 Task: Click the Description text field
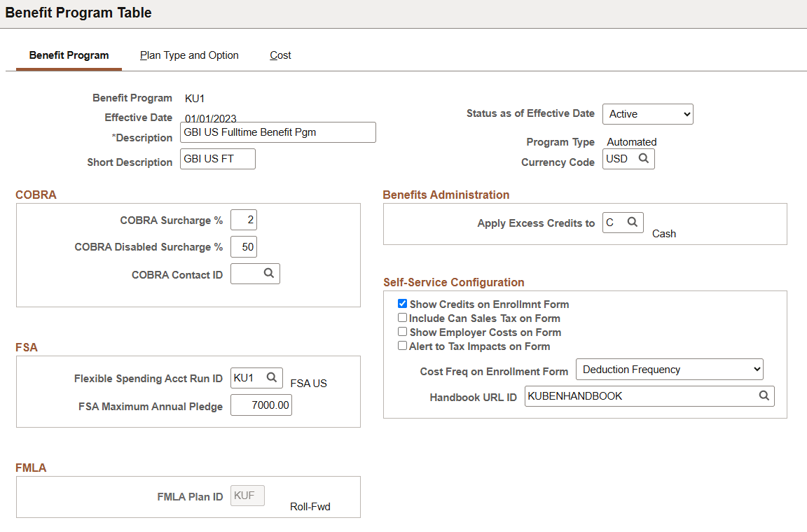(278, 132)
